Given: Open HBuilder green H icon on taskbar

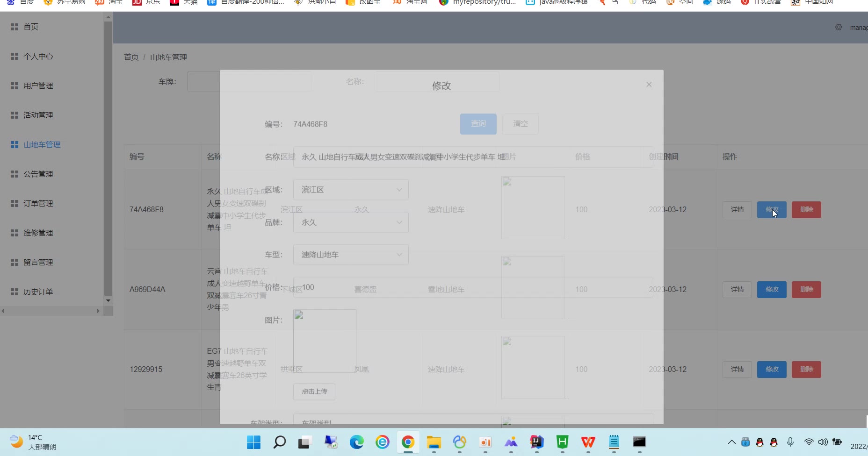Looking at the screenshot, I should pyautogui.click(x=562, y=442).
